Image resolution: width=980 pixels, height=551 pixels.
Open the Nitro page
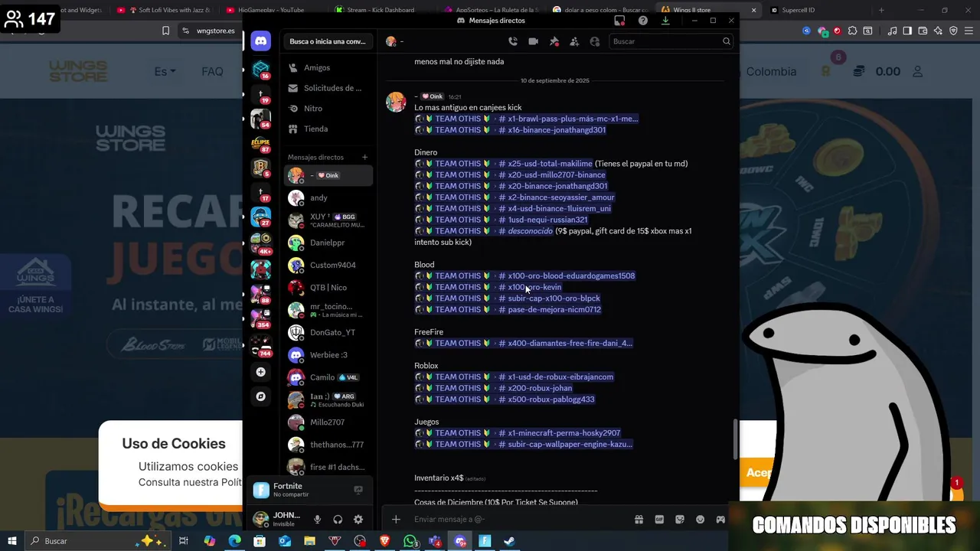coord(327,109)
